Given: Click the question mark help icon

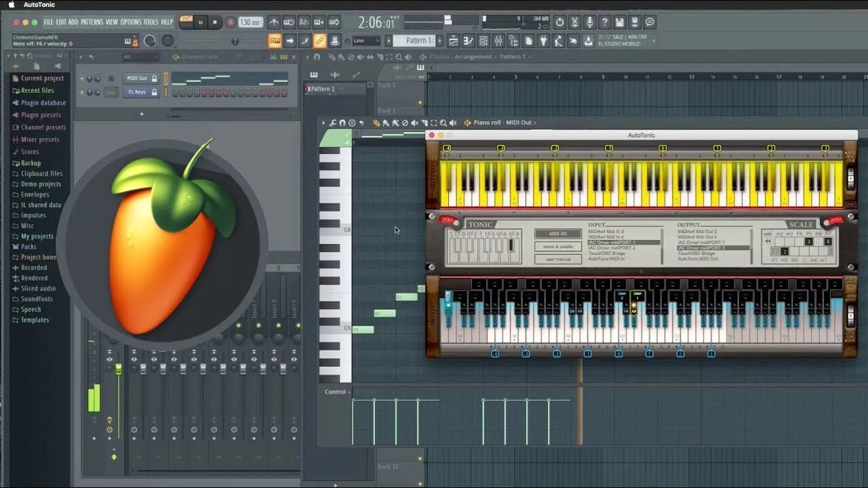Looking at the screenshot, I should [x=604, y=22].
